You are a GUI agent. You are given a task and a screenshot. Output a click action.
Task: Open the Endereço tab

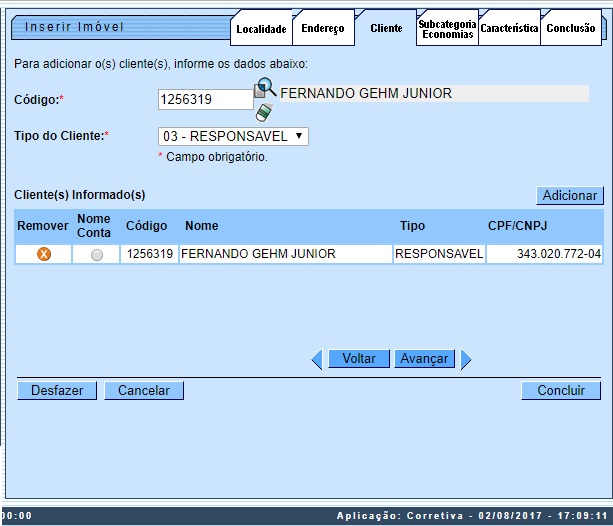coord(323,29)
